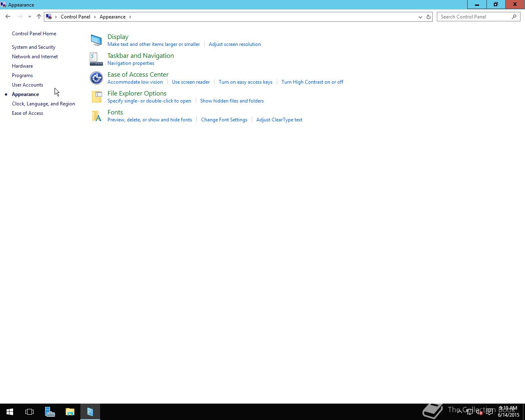Open the network tray icon

coord(470,412)
